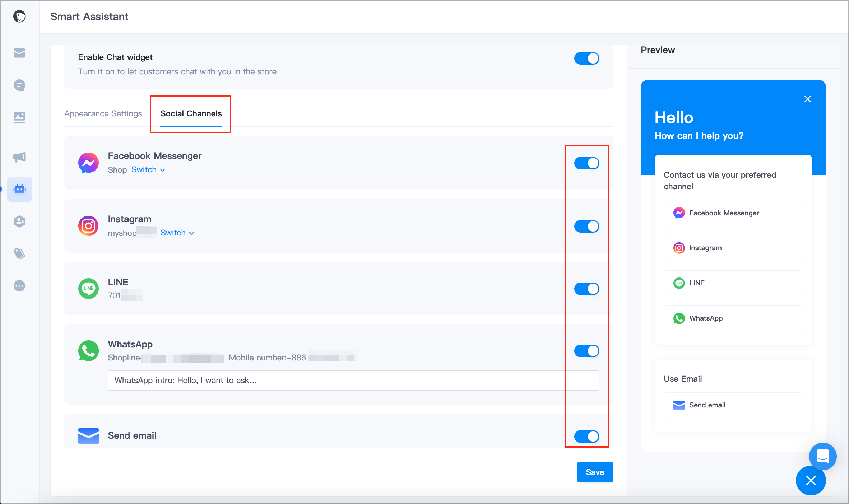Open the support chat bubble at bottom right
Screen dimensions: 849x504
[x=823, y=456]
